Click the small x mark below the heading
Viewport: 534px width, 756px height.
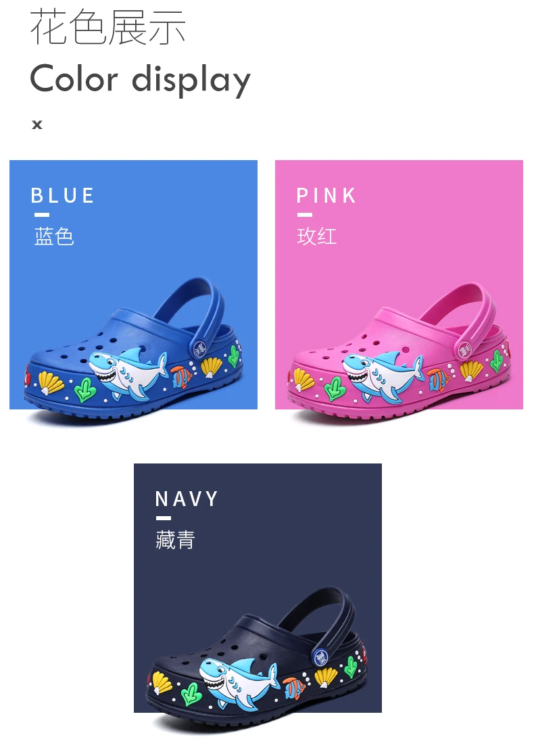[x=37, y=124]
